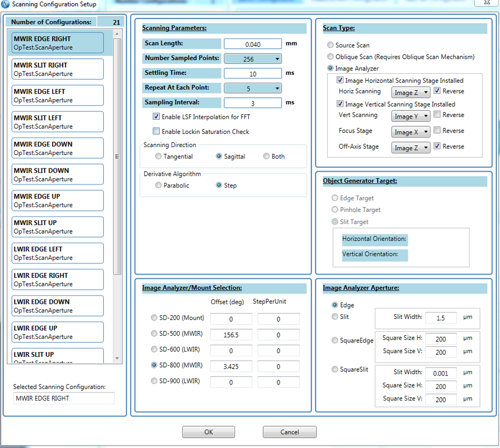This screenshot has width=500, height=448.
Task: Uncheck Image Vertical Scanning Stage Installed
Action: tap(341, 104)
